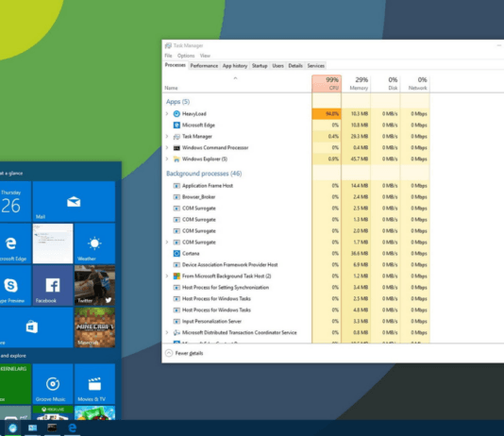This screenshot has width=504, height=436.
Task: Click the Task Manager process row icon
Action: 176,137
